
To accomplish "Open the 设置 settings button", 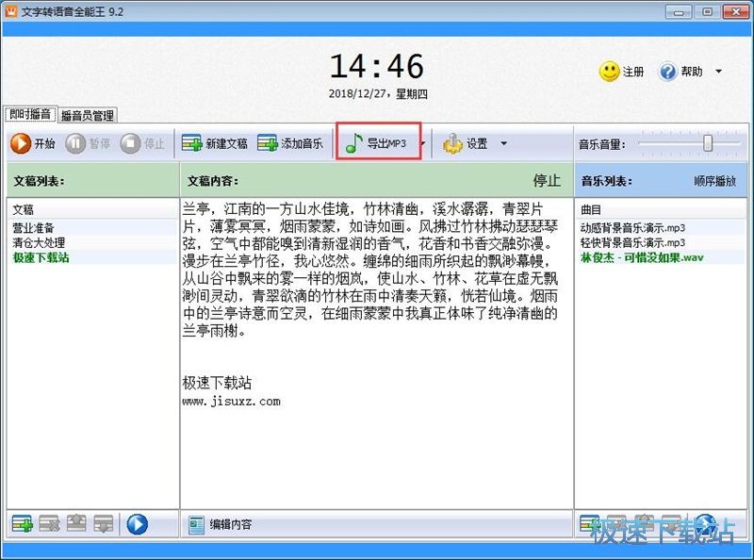I will pyautogui.click(x=465, y=143).
